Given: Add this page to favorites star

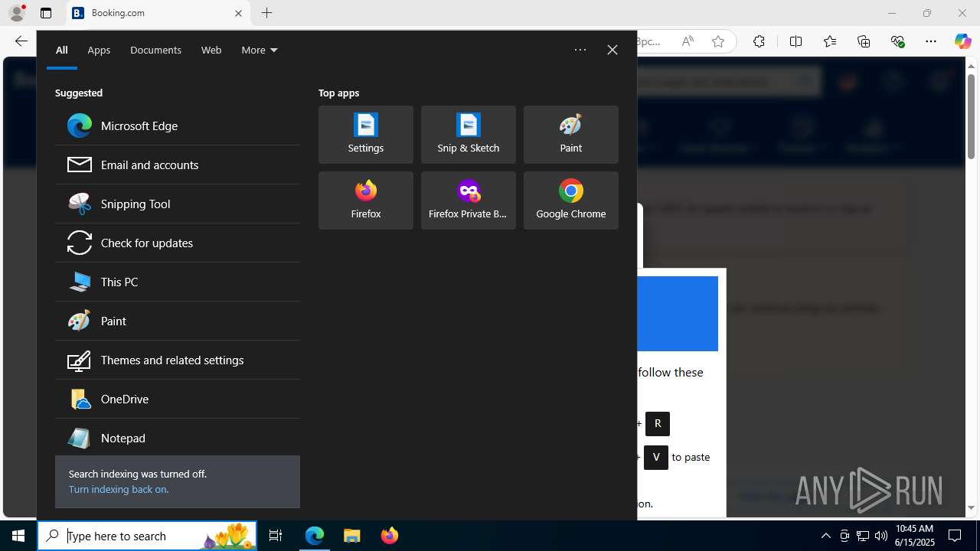Looking at the screenshot, I should click(x=717, y=41).
